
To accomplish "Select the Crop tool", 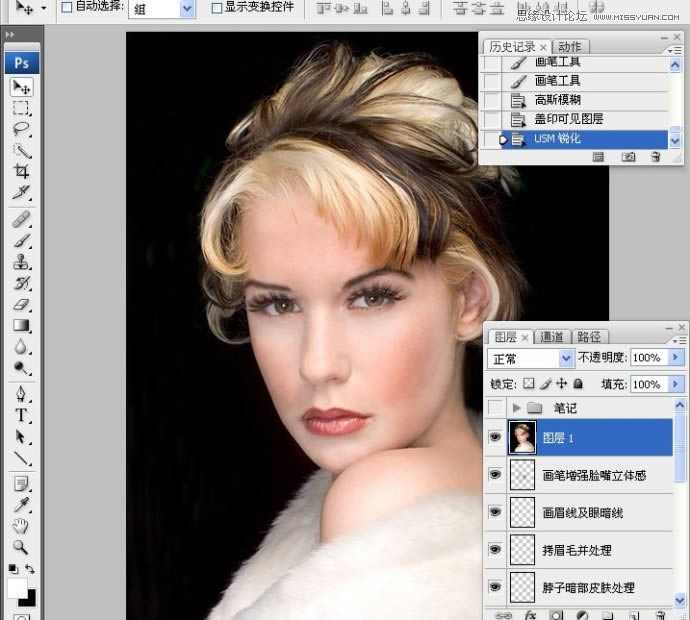I will point(21,171).
